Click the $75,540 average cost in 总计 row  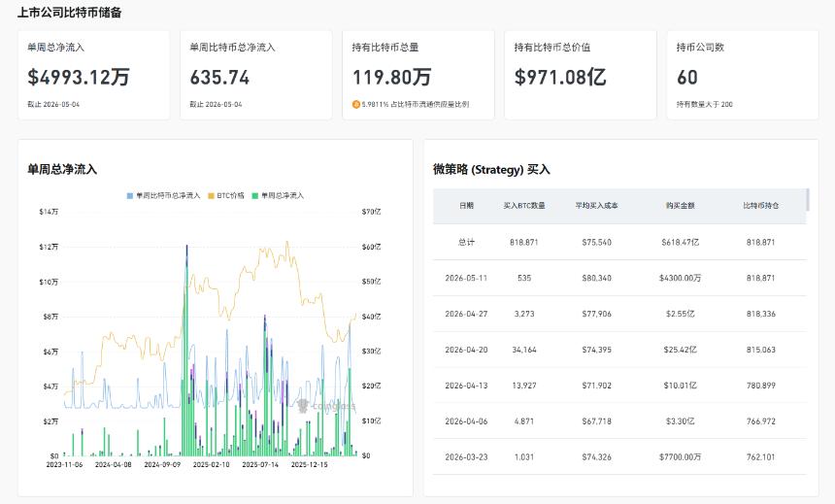[596, 242]
